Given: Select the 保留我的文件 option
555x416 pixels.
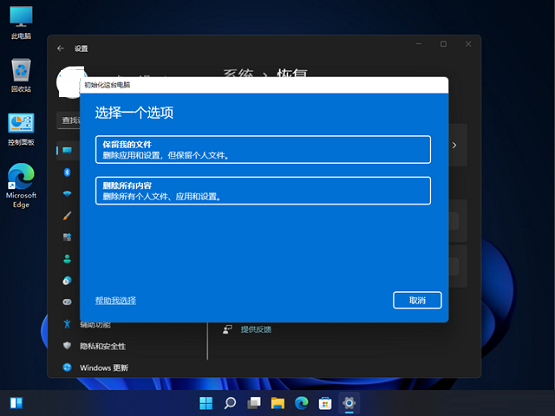Looking at the screenshot, I should [x=263, y=149].
